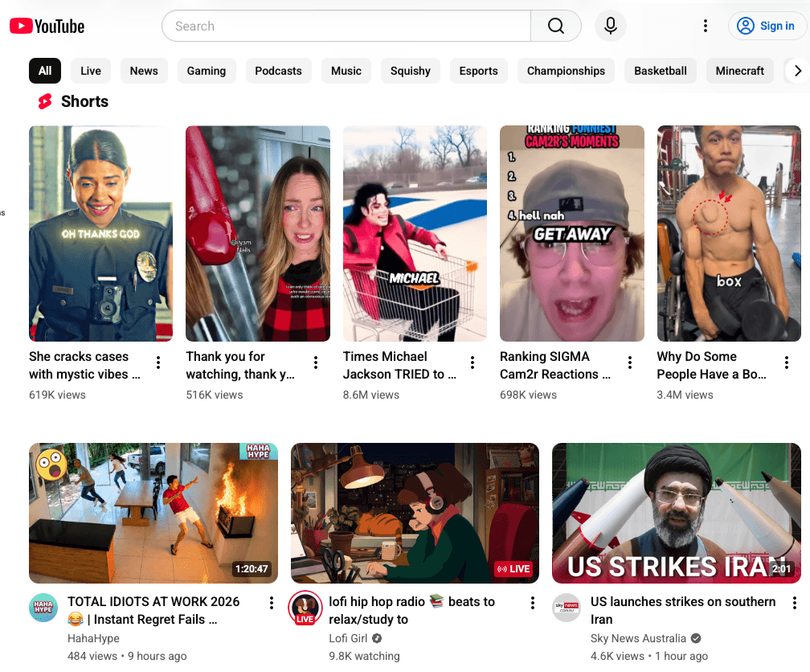Open options menu for Michael Jackson short
The width and height of the screenshot is (810, 672).
(472, 363)
